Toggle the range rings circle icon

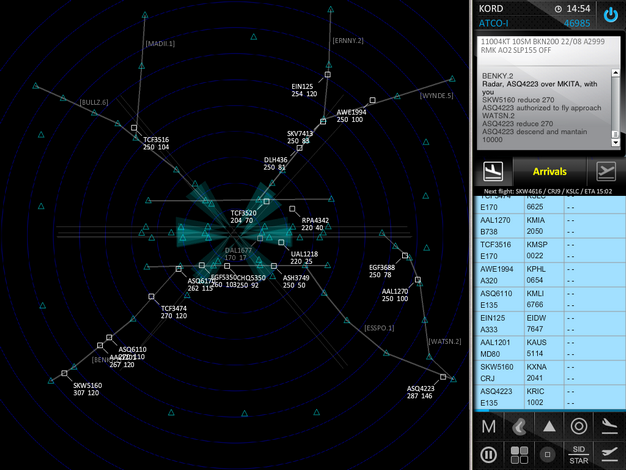pyautogui.click(x=578, y=426)
